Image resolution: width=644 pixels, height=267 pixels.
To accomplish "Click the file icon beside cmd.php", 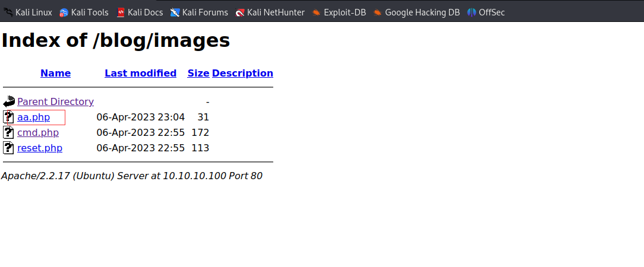I will tap(9, 132).
